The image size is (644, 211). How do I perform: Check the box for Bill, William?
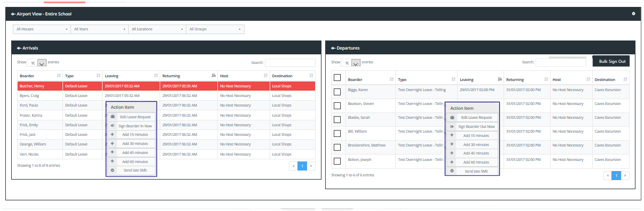coord(337,133)
